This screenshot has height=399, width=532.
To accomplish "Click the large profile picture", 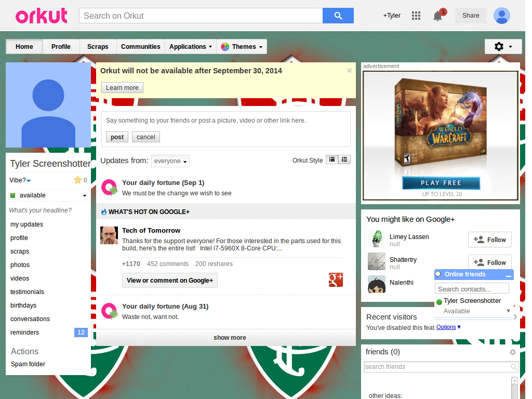I will pos(48,105).
